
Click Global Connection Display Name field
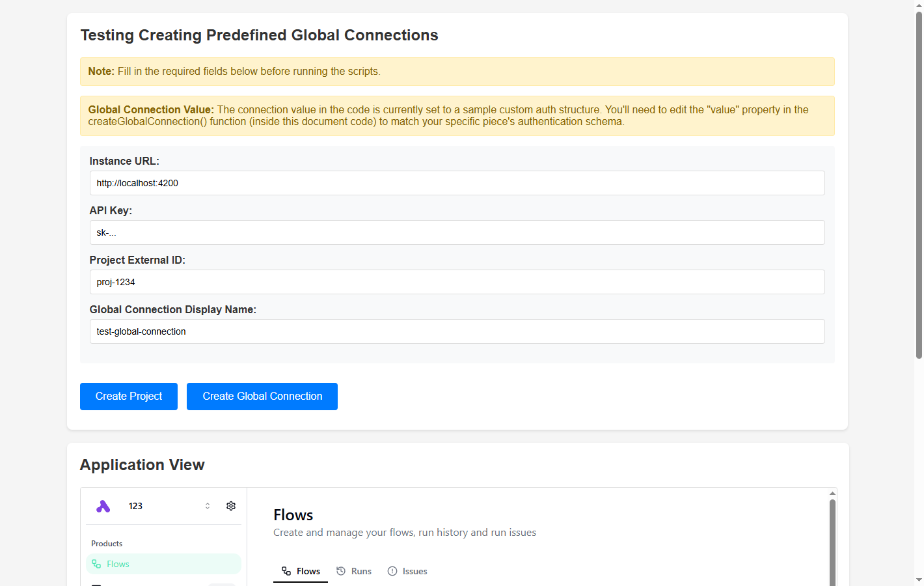(x=457, y=331)
